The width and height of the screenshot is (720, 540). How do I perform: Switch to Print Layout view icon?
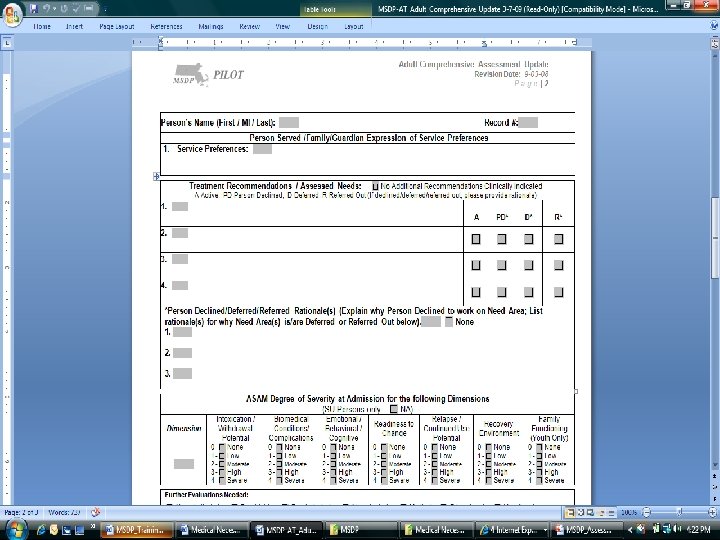click(570, 512)
